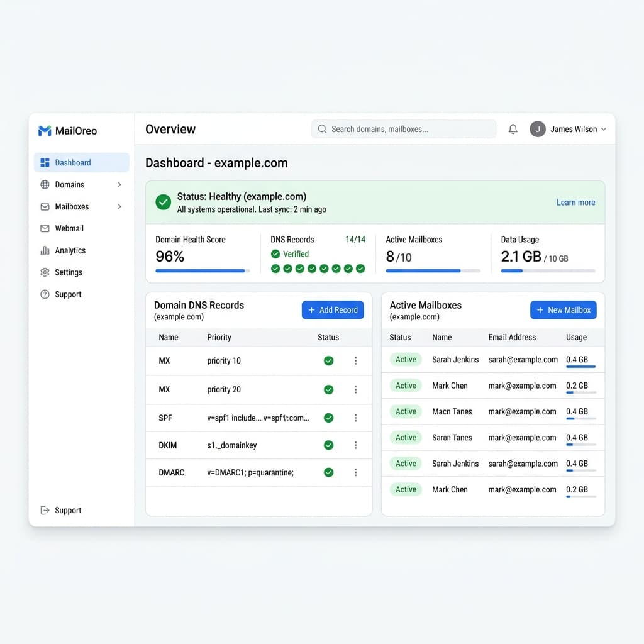This screenshot has width=644, height=644.
Task: Click the bar chart icon beside Analytics
Action: coord(45,250)
